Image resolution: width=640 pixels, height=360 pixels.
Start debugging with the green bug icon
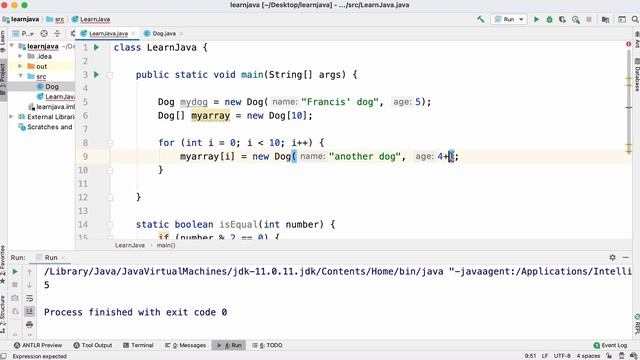click(549, 19)
